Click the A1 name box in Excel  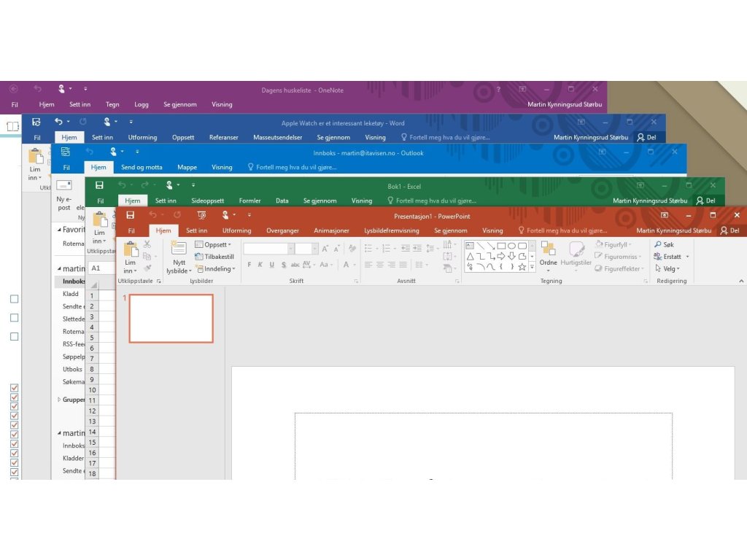click(100, 268)
